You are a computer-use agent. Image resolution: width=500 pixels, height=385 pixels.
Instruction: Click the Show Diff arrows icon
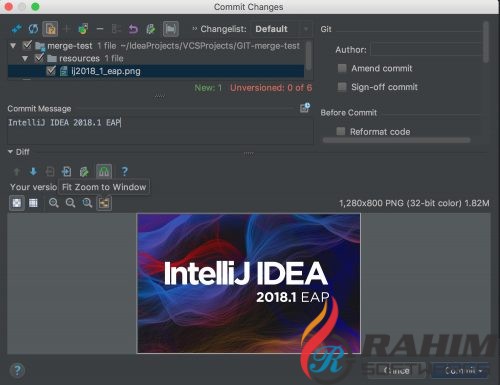pyautogui.click(x=16, y=29)
